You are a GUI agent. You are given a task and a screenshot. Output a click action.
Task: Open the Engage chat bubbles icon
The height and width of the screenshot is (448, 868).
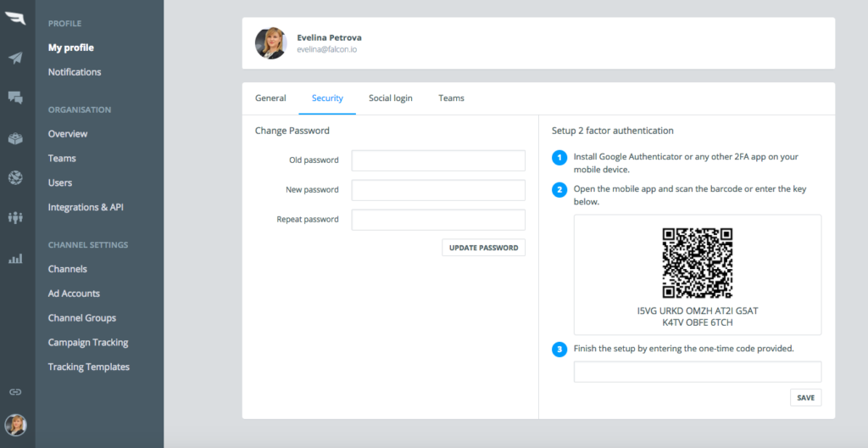15,98
